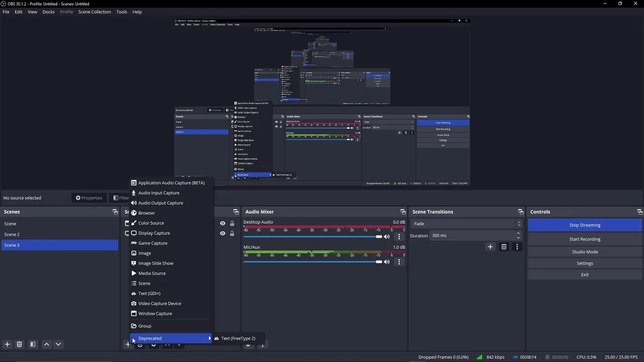Open the Tools menu
This screenshot has height=362, width=644.
click(x=122, y=12)
